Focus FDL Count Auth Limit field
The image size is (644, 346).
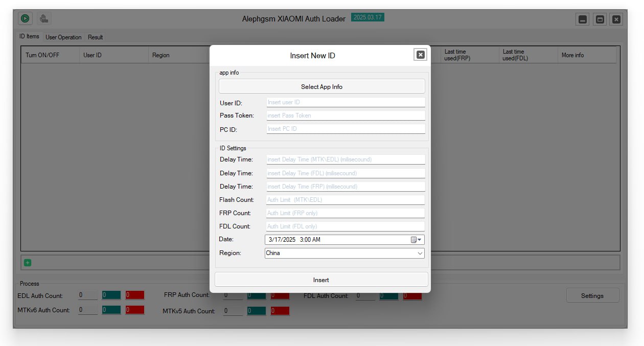click(346, 226)
